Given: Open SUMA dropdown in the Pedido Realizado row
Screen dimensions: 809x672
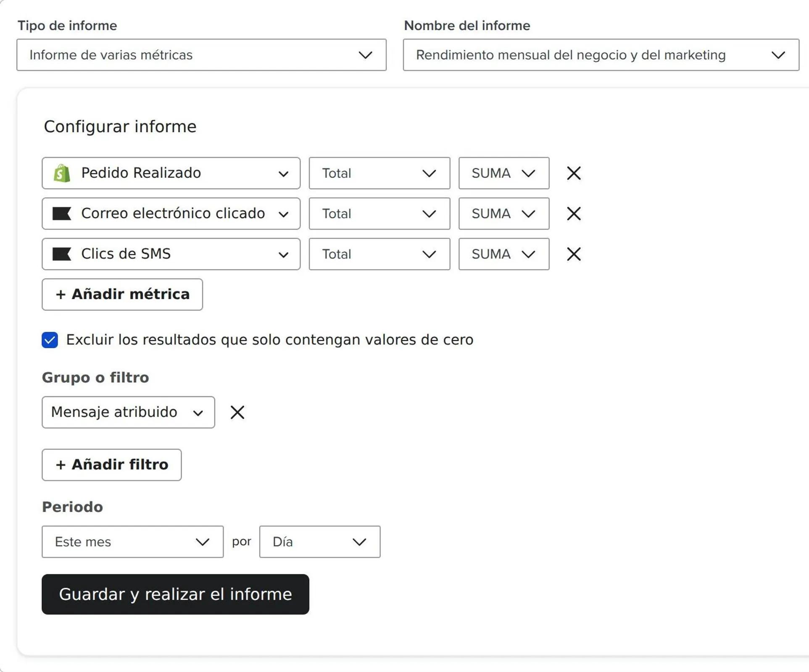Looking at the screenshot, I should pyautogui.click(x=503, y=173).
